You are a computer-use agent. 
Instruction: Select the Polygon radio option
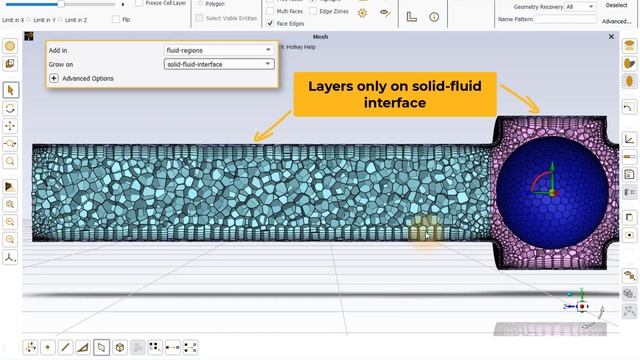coord(200,3)
